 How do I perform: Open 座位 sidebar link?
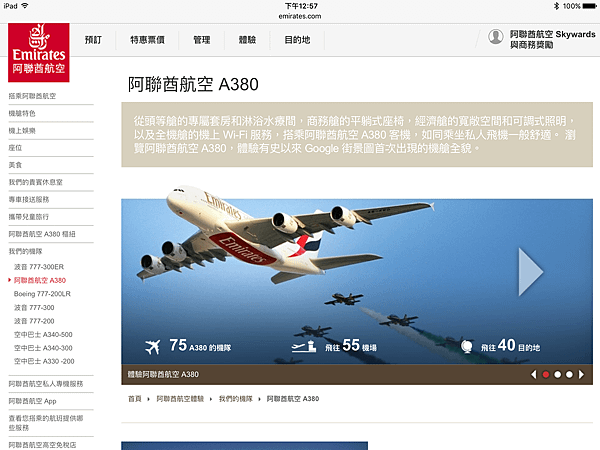tap(15, 148)
